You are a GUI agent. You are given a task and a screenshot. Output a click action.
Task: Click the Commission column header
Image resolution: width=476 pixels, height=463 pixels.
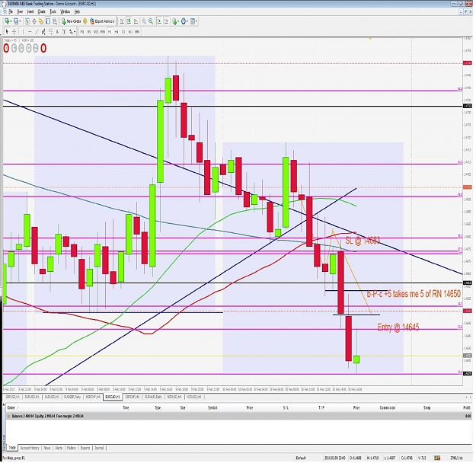pyautogui.click(x=388, y=407)
